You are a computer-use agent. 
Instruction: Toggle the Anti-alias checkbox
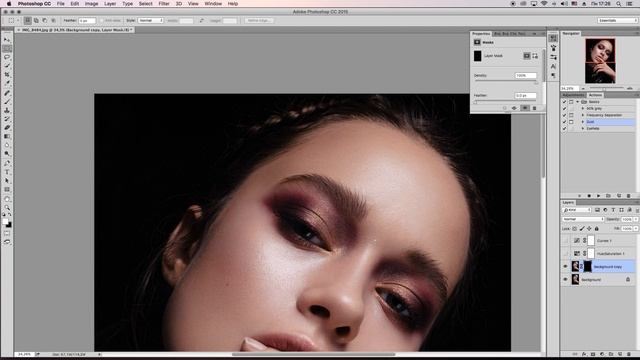pos(102,20)
